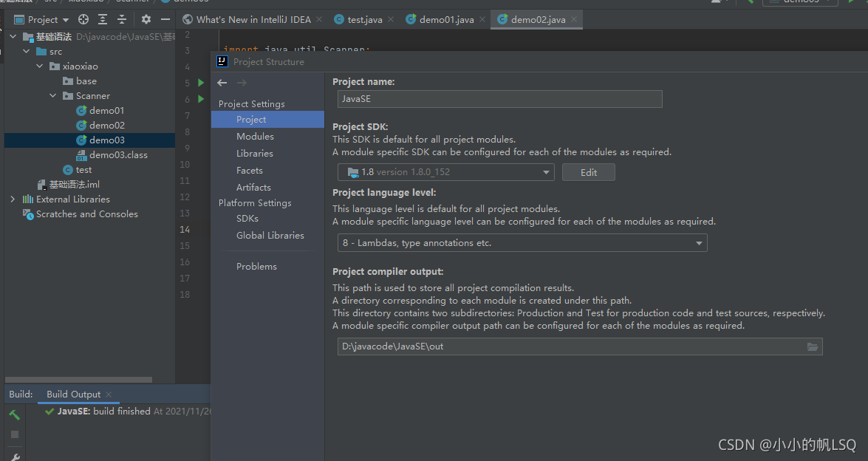Viewport: 868px width, 461px height.
Task: Click the Edit button next to SDK
Action: click(589, 172)
